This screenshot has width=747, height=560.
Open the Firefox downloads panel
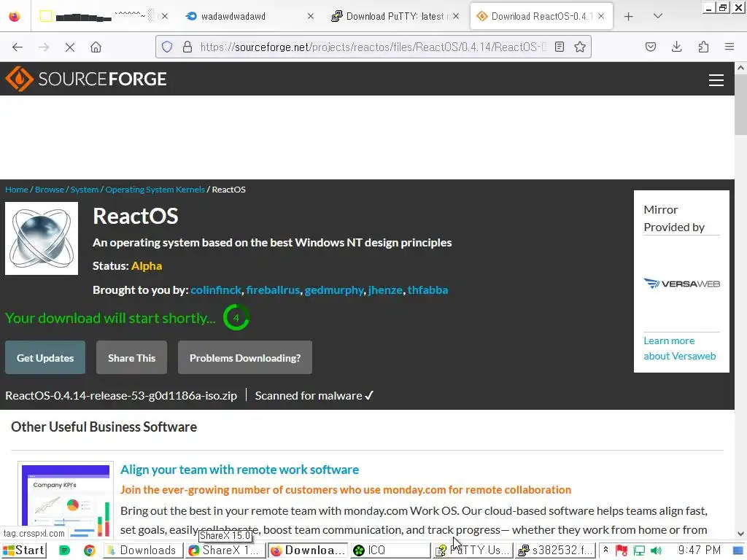(x=676, y=47)
